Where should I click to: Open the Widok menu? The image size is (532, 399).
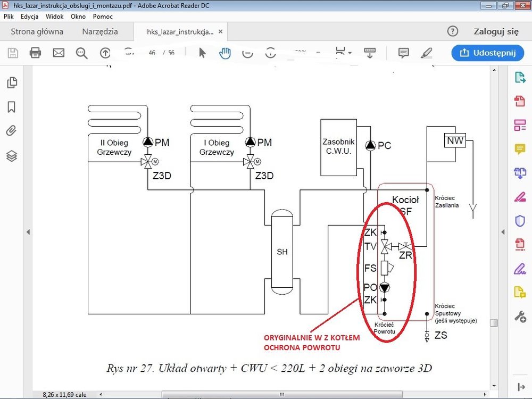coord(54,16)
